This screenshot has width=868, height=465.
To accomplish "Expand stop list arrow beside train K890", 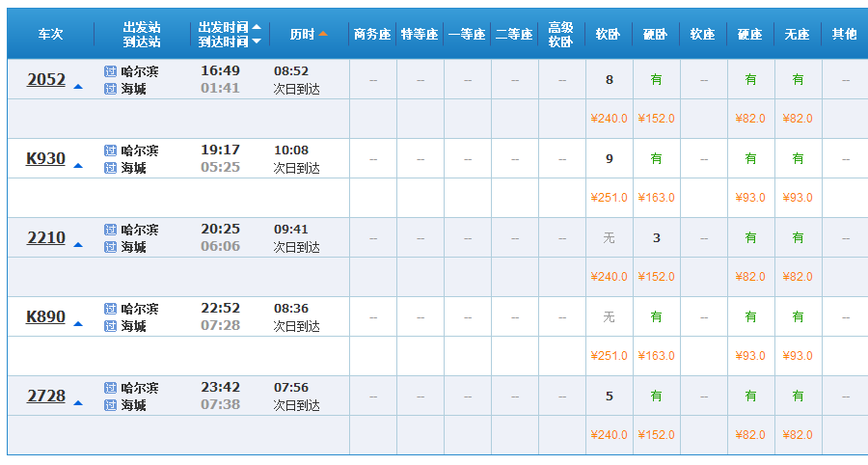I will point(78,324).
